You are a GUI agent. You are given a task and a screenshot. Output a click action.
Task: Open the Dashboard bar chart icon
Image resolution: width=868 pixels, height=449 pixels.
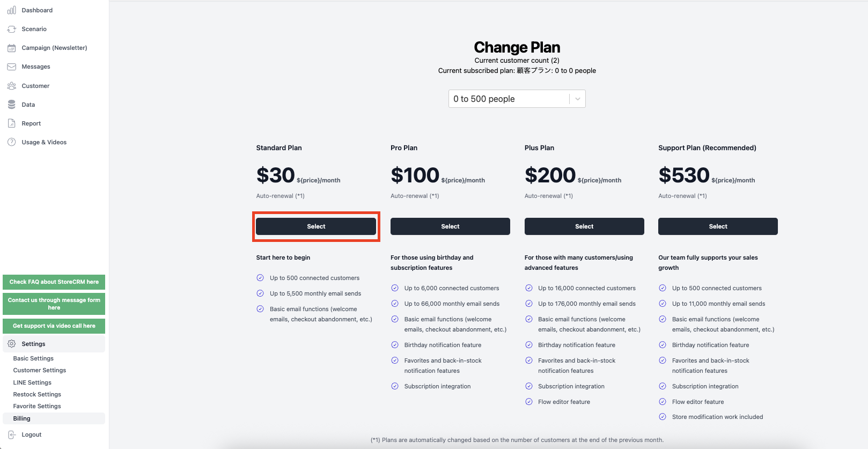tap(11, 10)
